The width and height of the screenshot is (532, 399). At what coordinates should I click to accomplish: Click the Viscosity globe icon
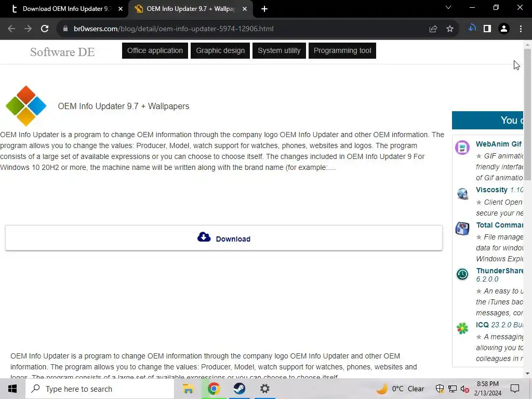(x=462, y=194)
